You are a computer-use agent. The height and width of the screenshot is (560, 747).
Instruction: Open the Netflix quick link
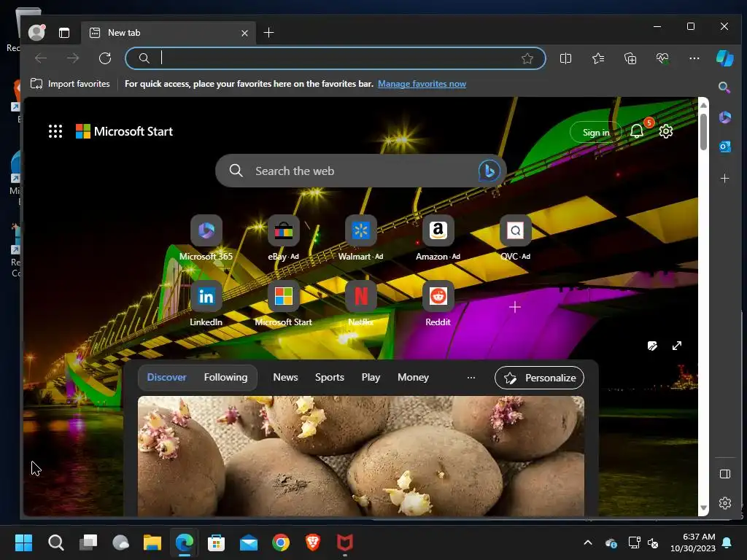pyautogui.click(x=360, y=304)
